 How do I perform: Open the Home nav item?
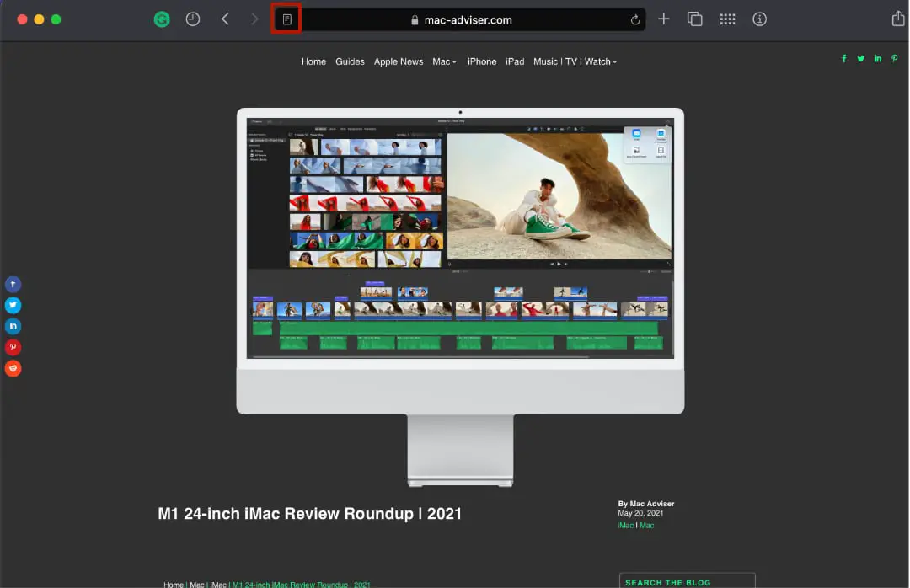[x=313, y=61]
